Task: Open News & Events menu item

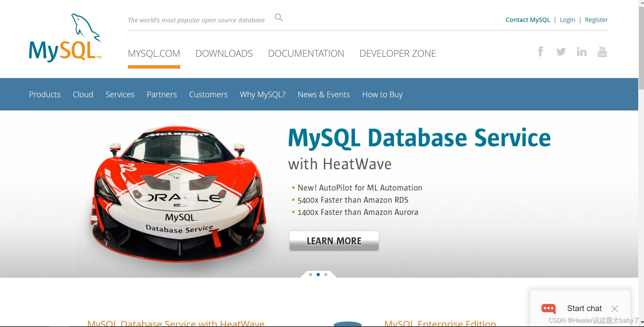Action: 324,95
